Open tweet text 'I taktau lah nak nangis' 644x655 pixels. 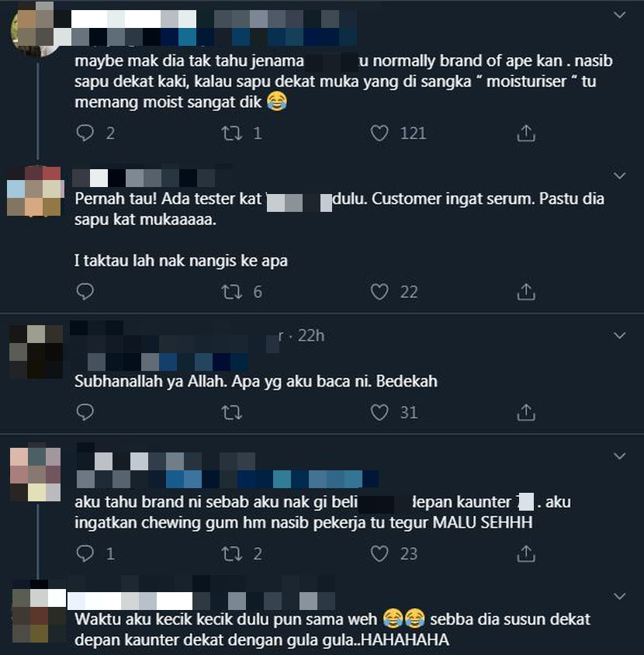[x=181, y=261]
